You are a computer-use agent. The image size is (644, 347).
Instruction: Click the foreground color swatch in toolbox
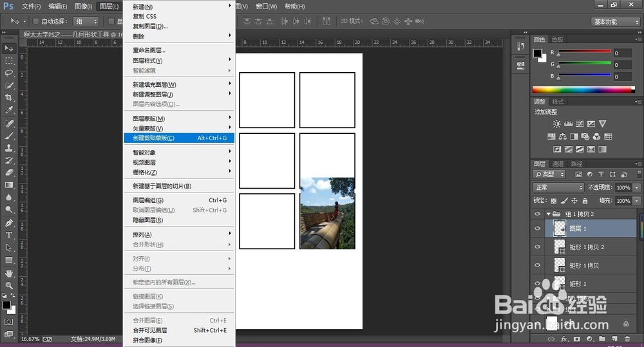6,305
